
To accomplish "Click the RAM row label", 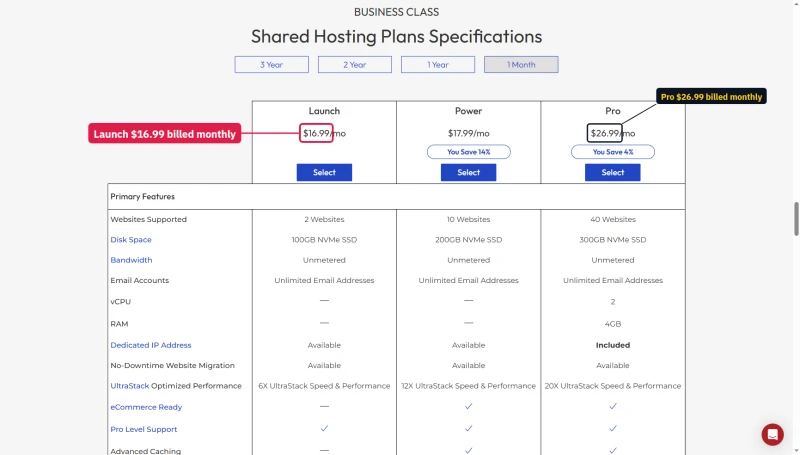I will click(119, 324).
